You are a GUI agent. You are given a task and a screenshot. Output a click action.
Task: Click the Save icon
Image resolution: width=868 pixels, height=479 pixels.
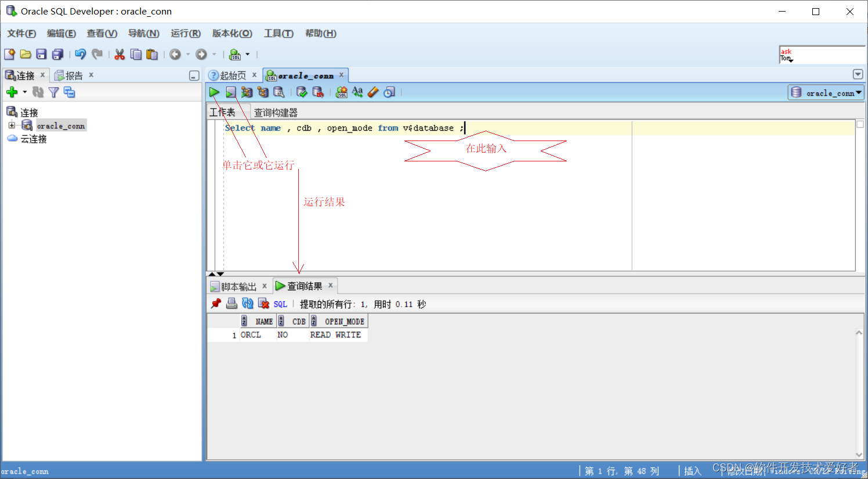tap(41, 54)
